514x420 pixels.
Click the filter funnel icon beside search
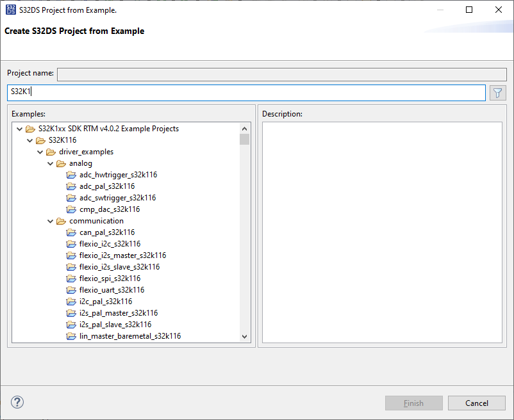pyautogui.click(x=497, y=93)
